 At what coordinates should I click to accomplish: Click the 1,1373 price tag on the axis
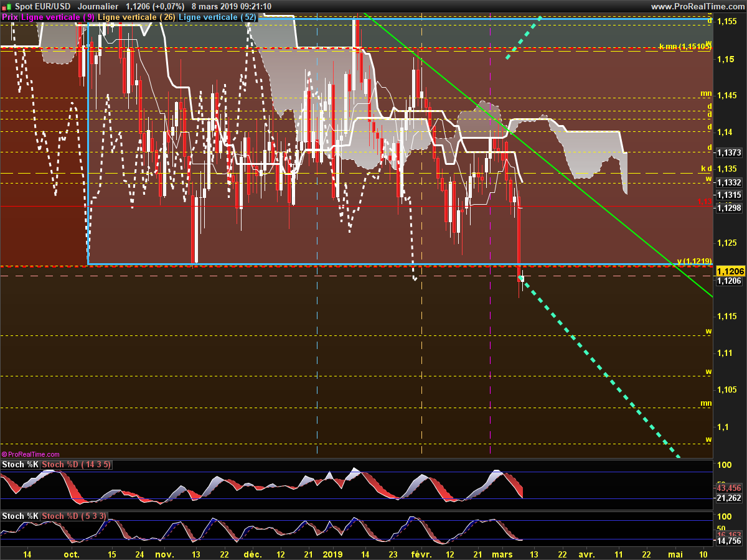pos(728,152)
